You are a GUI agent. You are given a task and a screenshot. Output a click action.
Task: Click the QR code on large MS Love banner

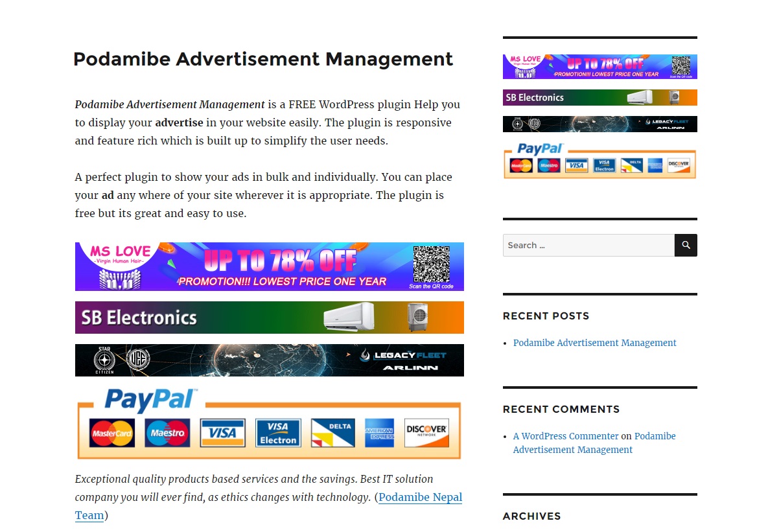432,264
